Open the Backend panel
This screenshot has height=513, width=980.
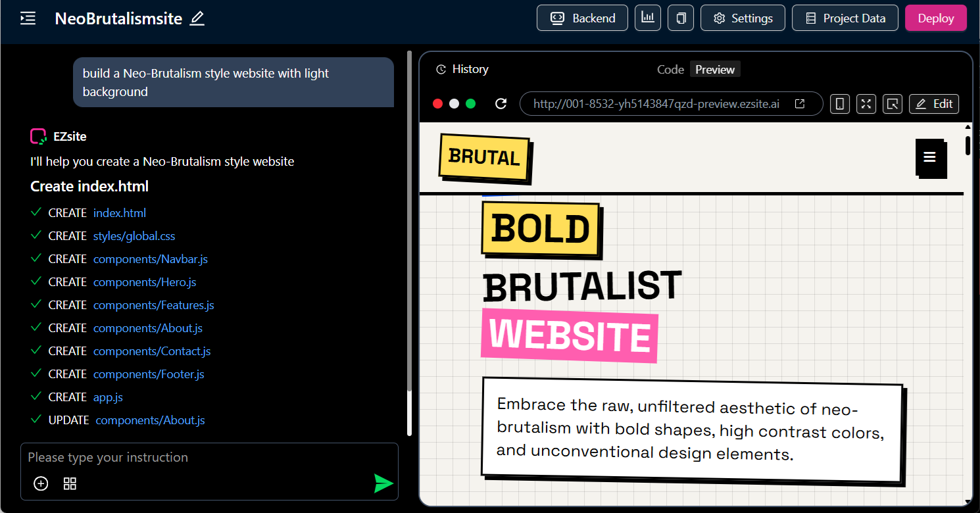[x=582, y=18]
